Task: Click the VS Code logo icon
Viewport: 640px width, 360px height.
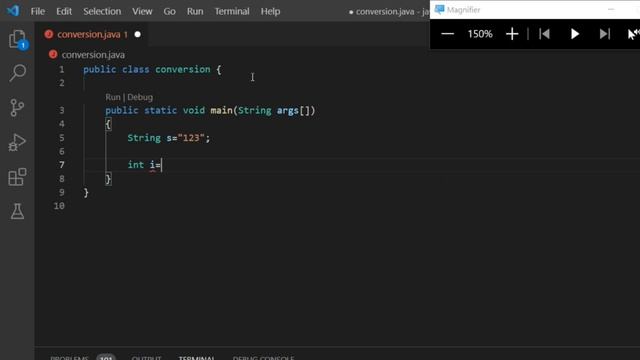Action: click(x=13, y=11)
